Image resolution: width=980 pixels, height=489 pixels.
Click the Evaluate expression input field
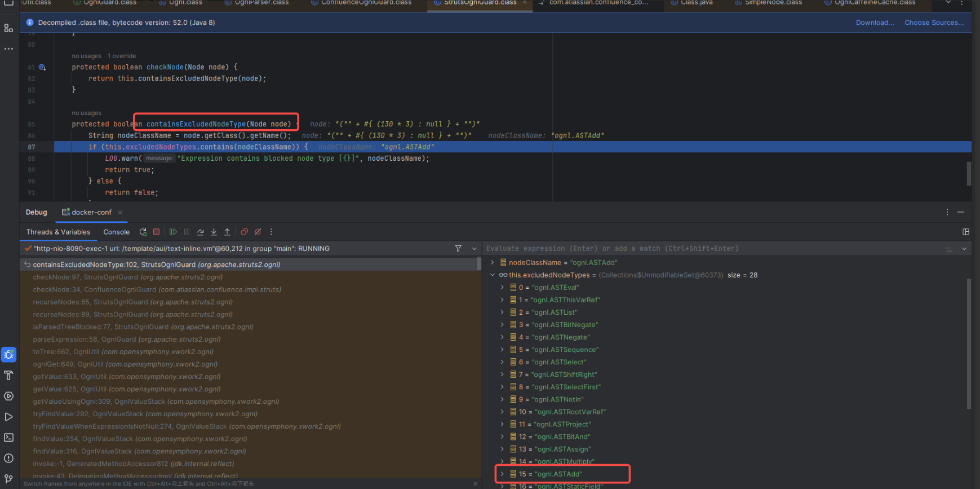713,249
